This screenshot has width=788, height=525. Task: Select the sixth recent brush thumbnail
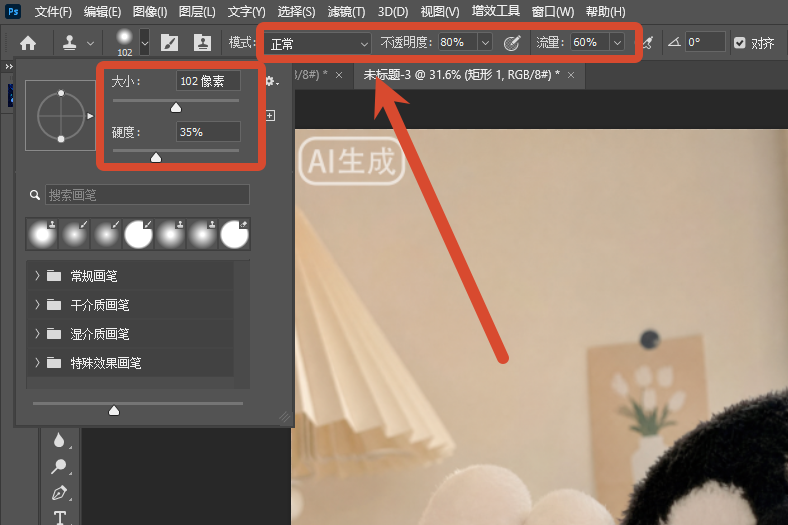[202, 234]
